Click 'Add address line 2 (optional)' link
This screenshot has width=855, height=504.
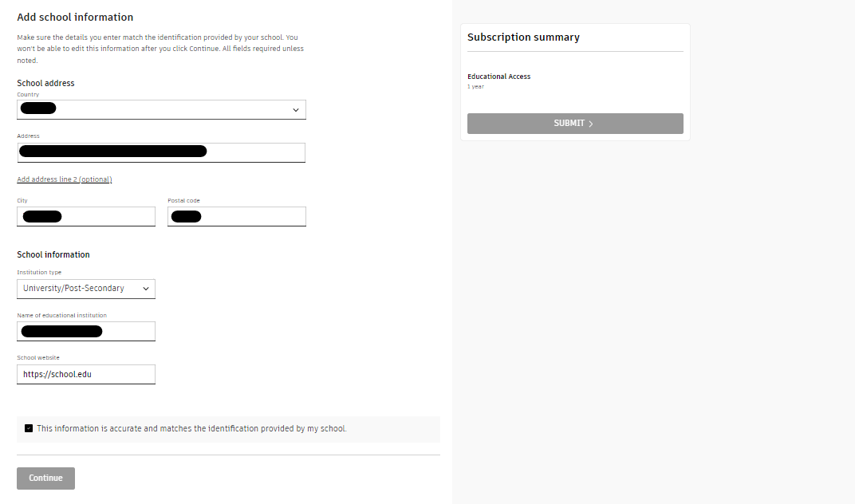(64, 179)
